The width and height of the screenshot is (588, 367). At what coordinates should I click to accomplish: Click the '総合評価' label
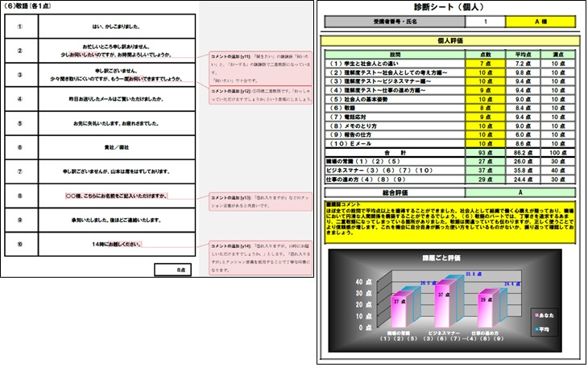[x=395, y=192]
